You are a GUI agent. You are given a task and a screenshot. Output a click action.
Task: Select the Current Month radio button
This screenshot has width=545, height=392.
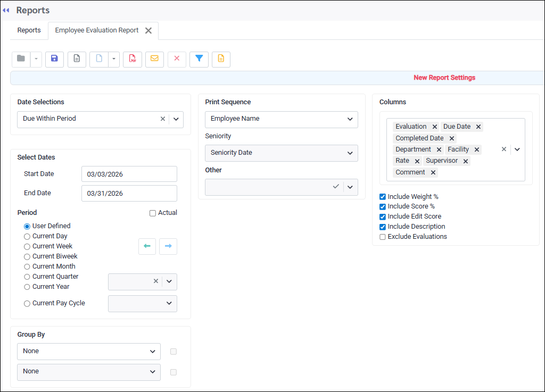[x=27, y=266]
